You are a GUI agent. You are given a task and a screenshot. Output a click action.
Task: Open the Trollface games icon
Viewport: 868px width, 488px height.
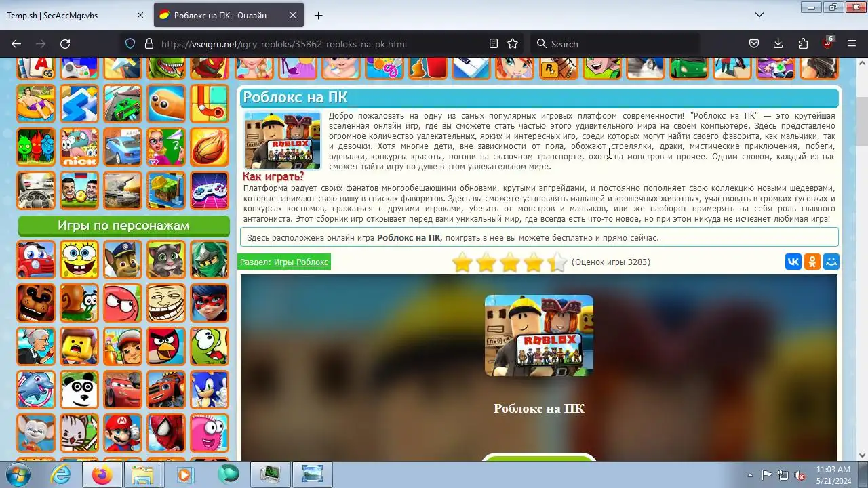166,303
